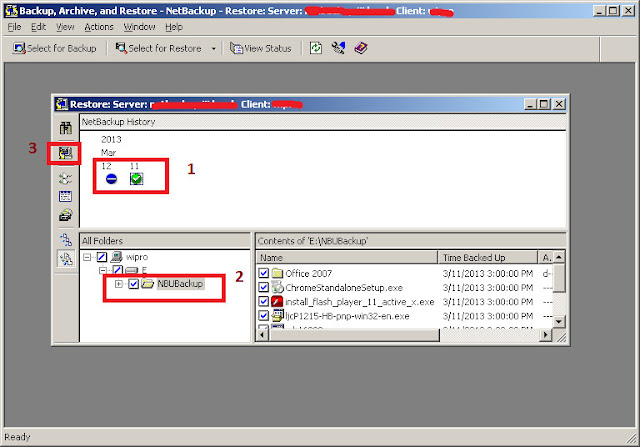Click main application title bar icon
Image resolution: width=640 pixels, height=447 pixels.
coord(11,11)
